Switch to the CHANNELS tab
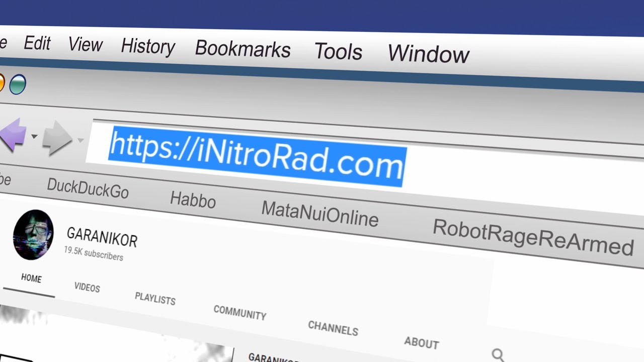The image size is (644, 362). [x=333, y=328]
